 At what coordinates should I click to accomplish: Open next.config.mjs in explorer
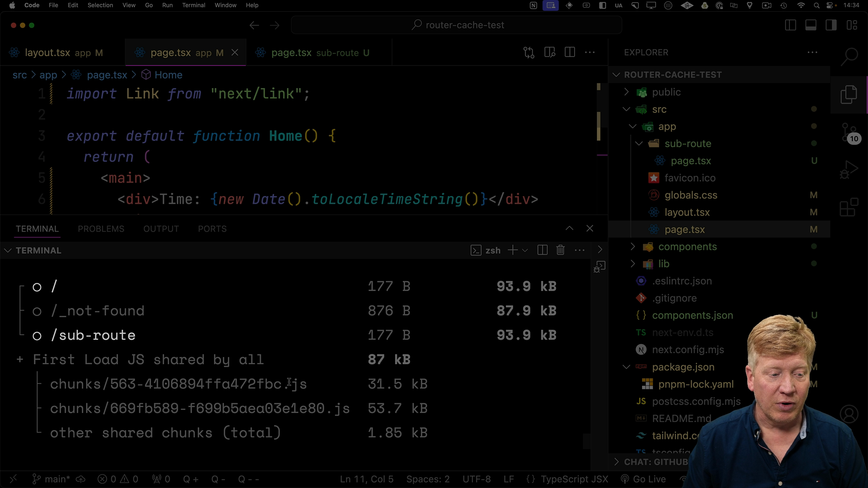[688, 350]
